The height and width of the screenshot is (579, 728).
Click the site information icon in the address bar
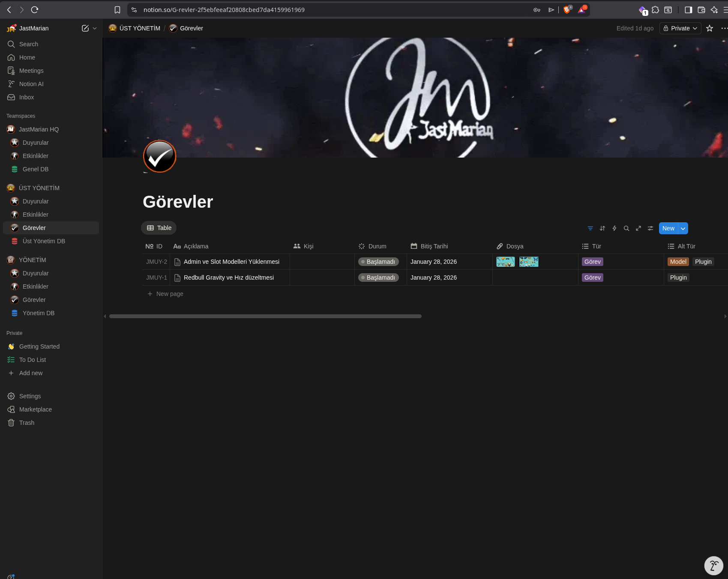(x=134, y=10)
